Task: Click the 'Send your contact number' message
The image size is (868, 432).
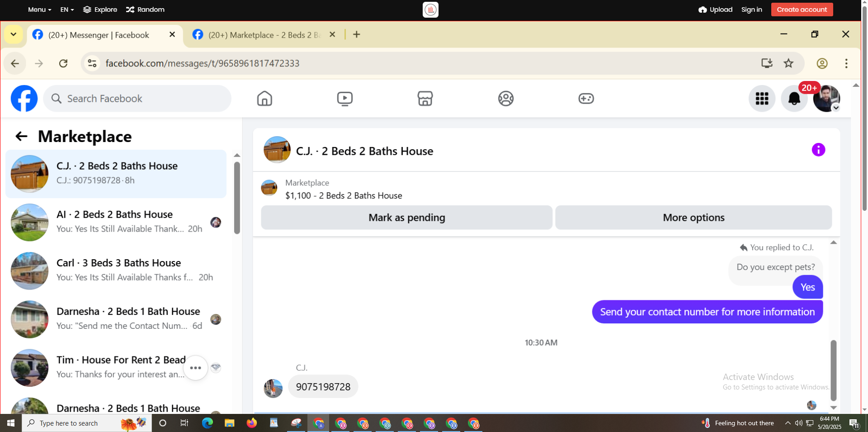Action: click(x=707, y=312)
